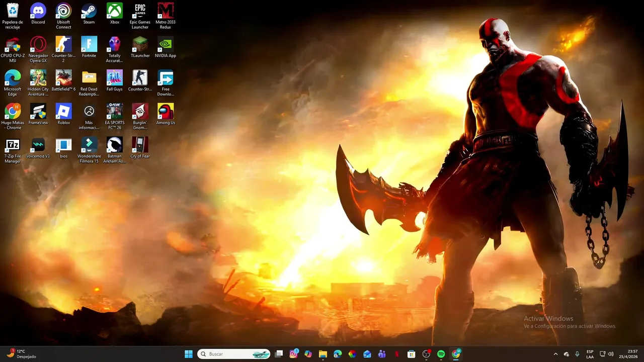Open the Windows Start menu
The image size is (644, 362).
189,354
